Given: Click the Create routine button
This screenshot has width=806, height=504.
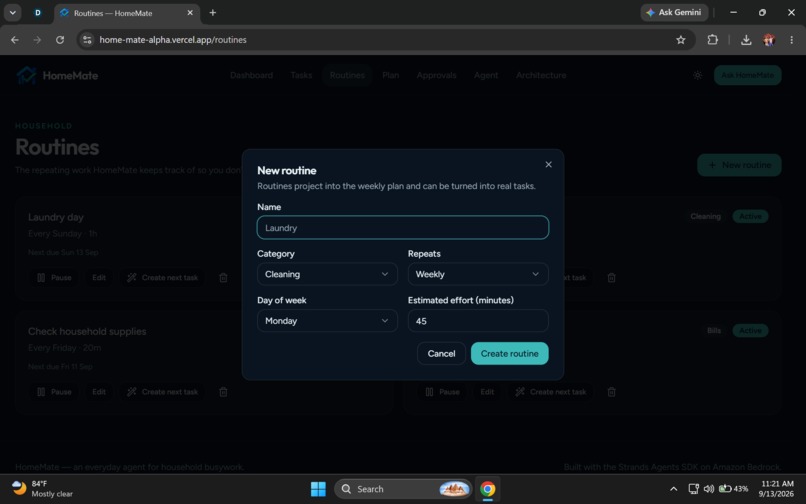Looking at the screenshot, I should point(509,353).
